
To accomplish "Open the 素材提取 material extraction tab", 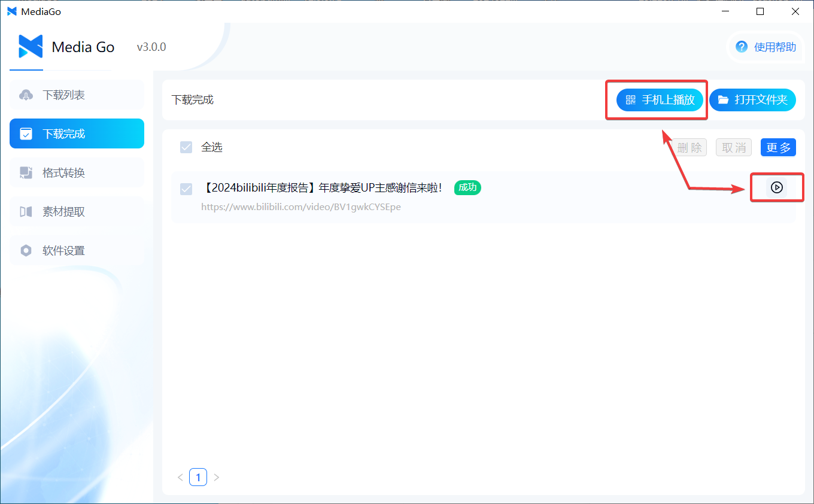I will pos(77,211).
